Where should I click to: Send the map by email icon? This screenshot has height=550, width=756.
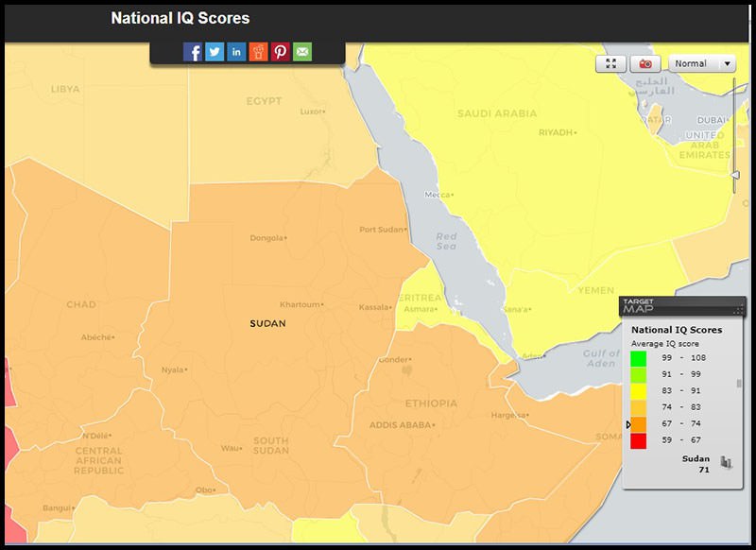(302, 52)
